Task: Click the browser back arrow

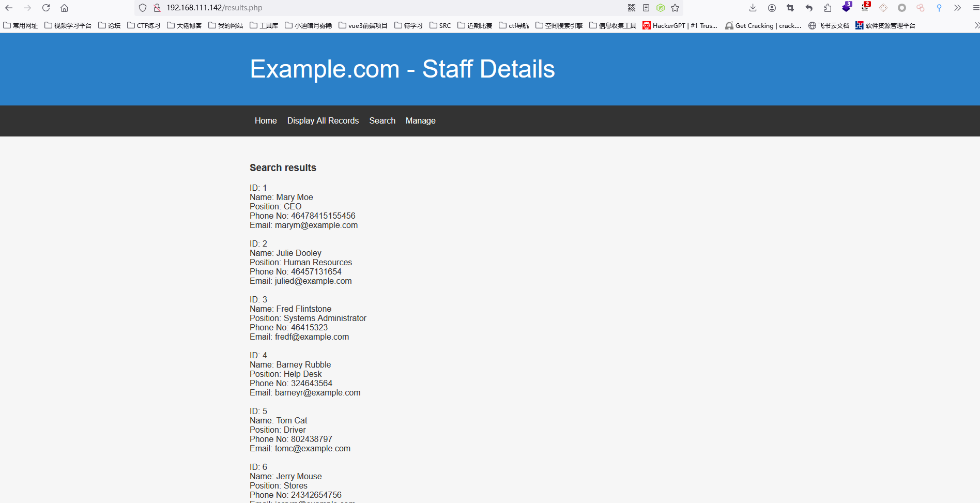Action: click(9, 8)
